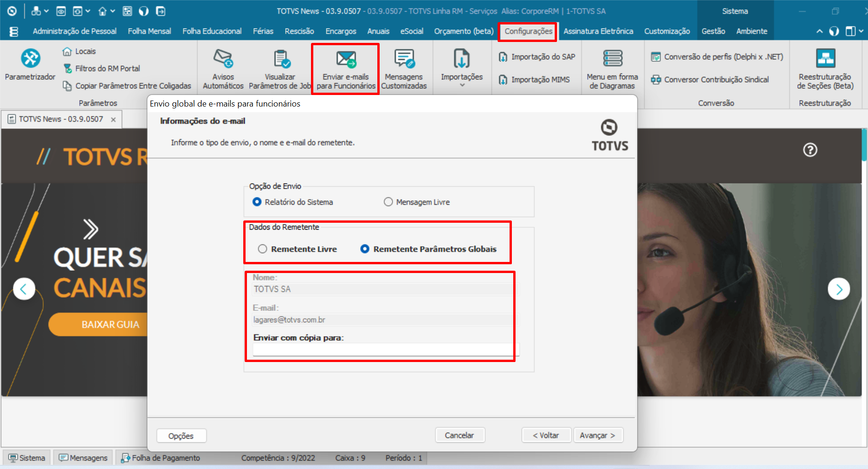Click the Enviar com cópia para field
The height and width of the screenshot is (469, 868).
coord(386,350)
